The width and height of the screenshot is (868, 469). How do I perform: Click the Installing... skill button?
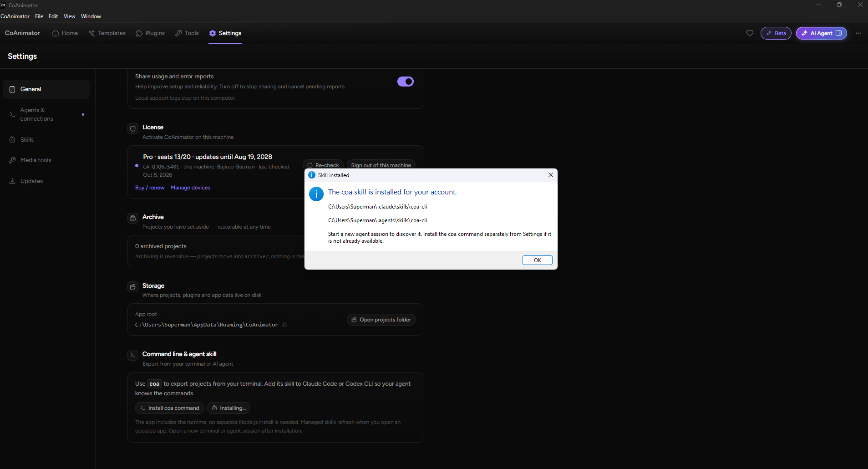(x=228, y=408)
